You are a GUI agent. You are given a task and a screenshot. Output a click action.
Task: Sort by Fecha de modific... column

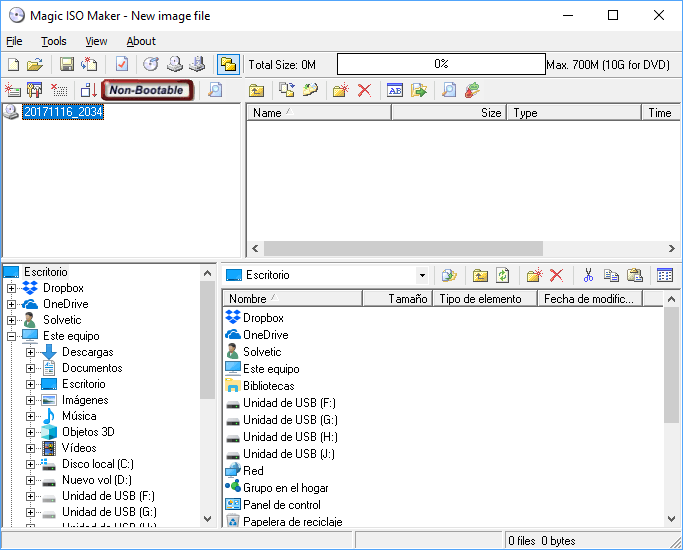pos(590,299)
